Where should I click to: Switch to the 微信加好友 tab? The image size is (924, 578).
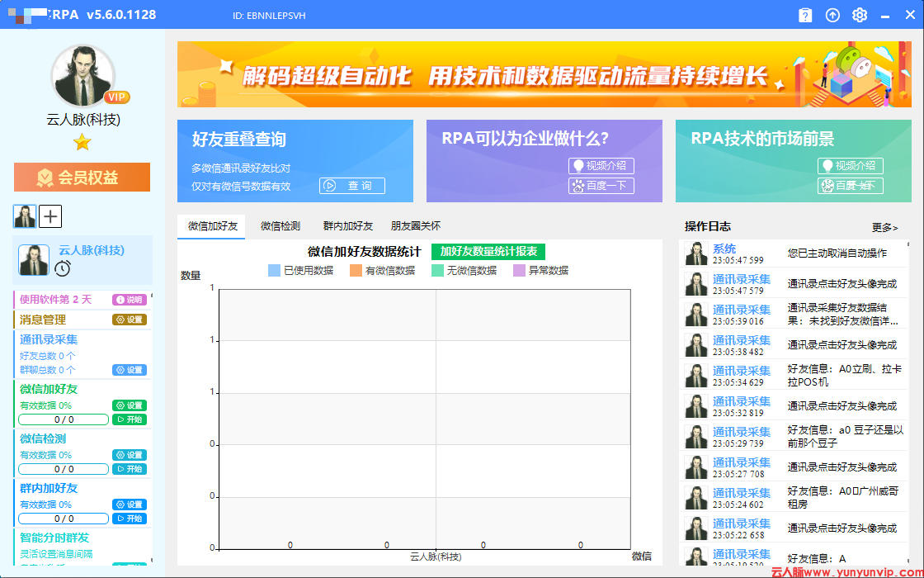tap(211, 226)
